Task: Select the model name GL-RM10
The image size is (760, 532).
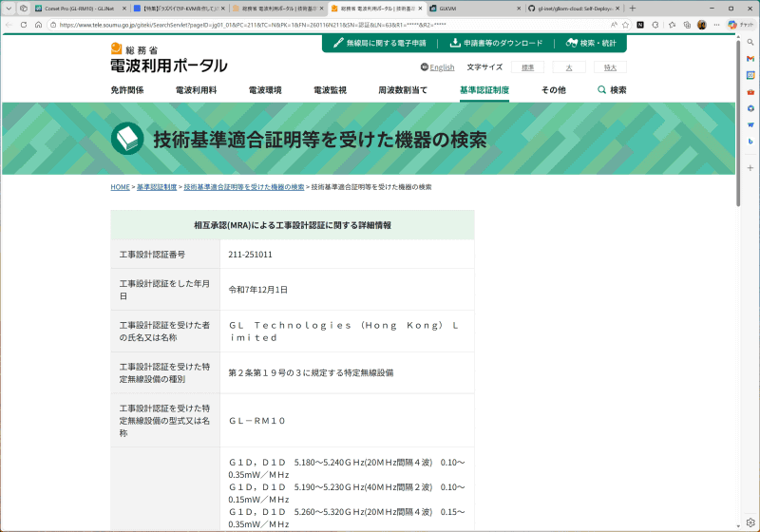Action: click(x=256, y=421)
